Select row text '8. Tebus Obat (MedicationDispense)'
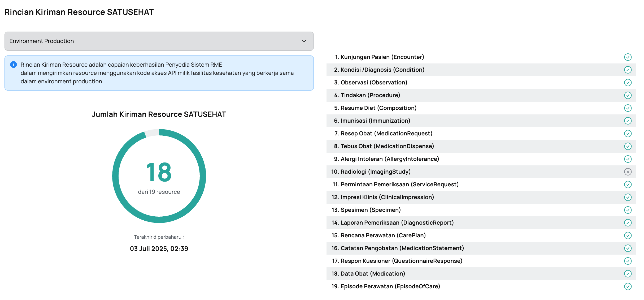Viewport: 644px width, 300px height. tap(384, 146)
